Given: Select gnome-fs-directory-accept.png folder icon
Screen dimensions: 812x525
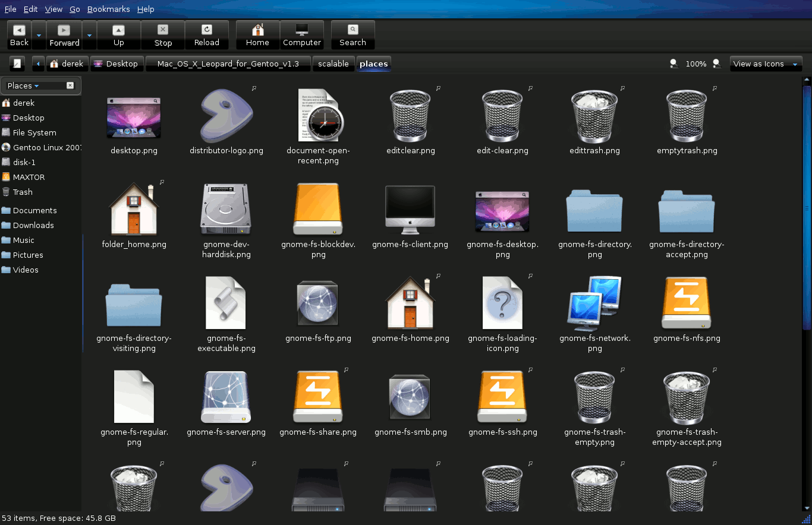Looking at the screenshot, I should pyautogui.click(x=687, y=211).
